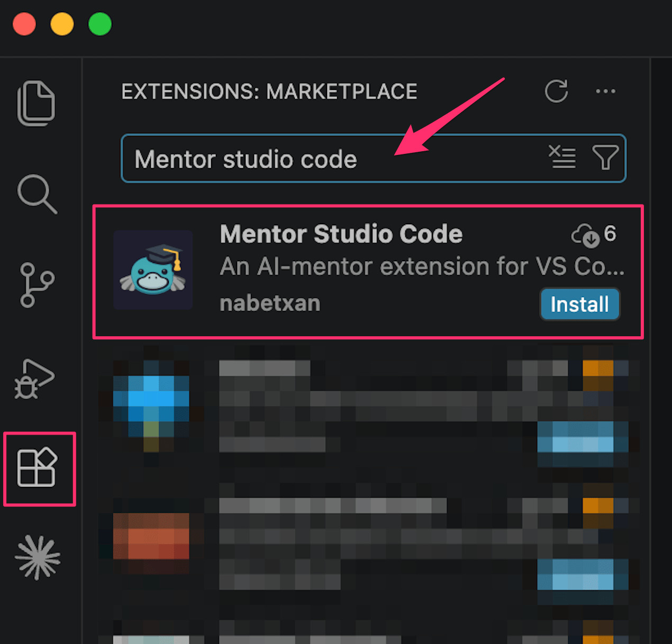The image size is (672, 644).
Task: Install the Mentor Studio Code extension
Action: pos(579,305)
